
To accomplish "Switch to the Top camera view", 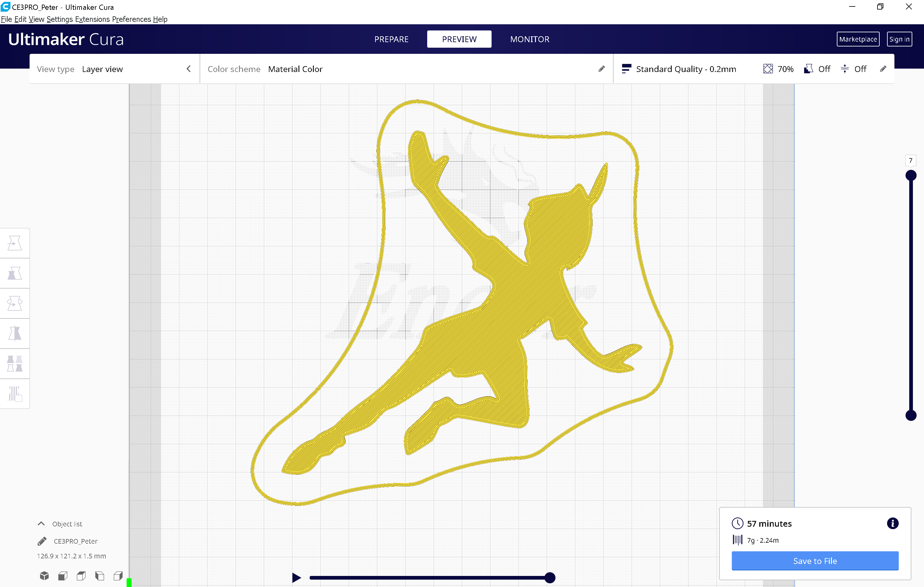I will [x=81, y=576].
